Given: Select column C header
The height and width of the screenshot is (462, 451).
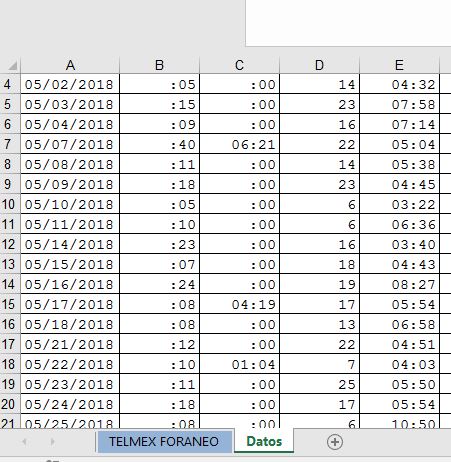Looking at the screenshot, I should [x=239, y=65].
